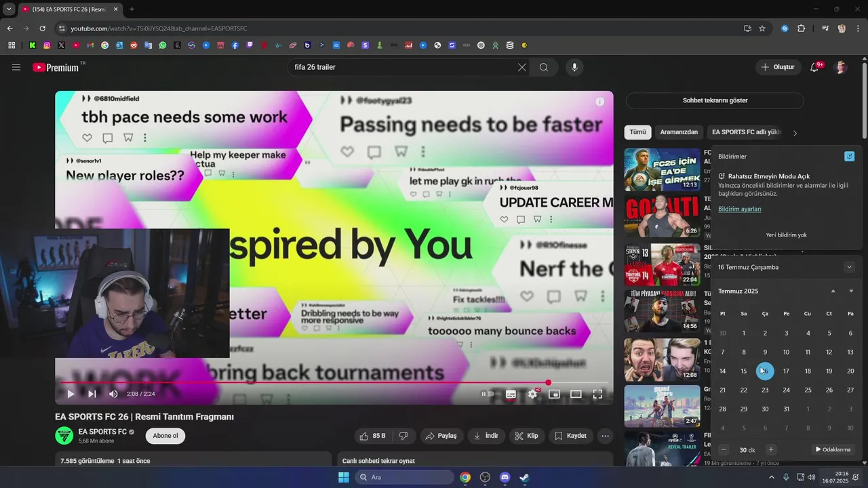The height and width of the screenshot is (488, 868).
Task: Share the video via Paylaş
Action: click(x=441, y=436)
